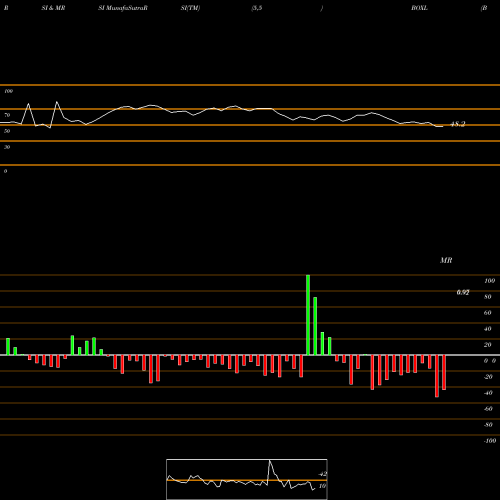Click the -100 label on MR axis

[490, 441]
